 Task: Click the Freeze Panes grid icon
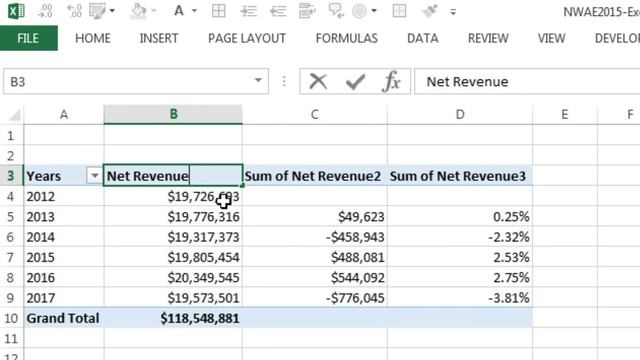pyautogui.click(x=399, y=11)
